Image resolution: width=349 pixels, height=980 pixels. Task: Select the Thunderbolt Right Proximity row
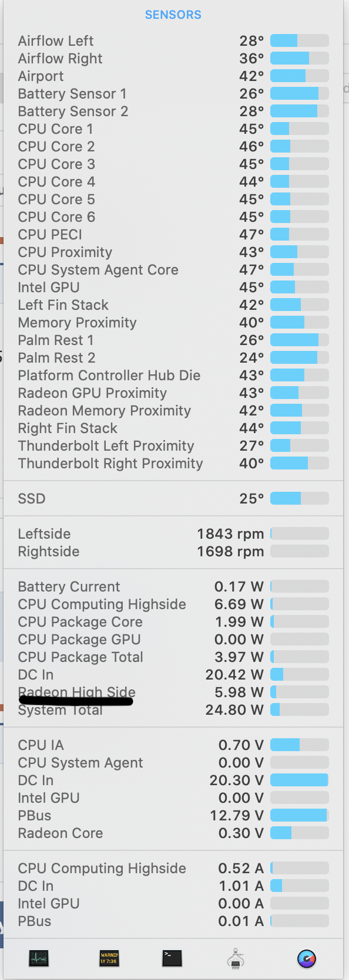pos(173,464)
